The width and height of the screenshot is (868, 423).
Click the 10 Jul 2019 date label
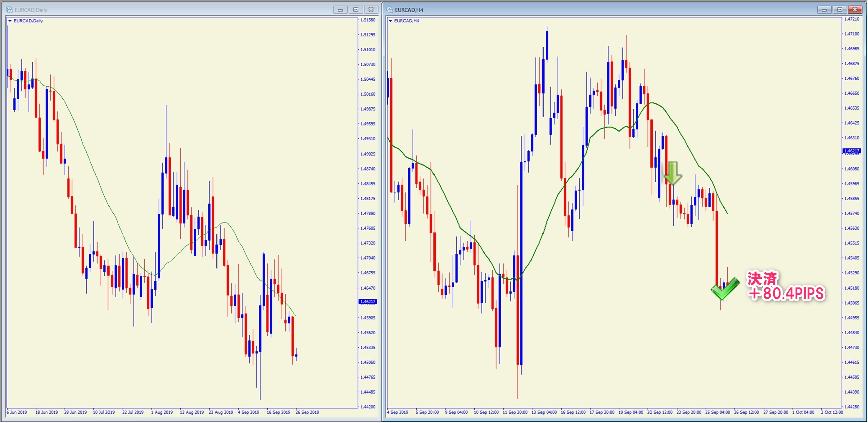[104, 412]
